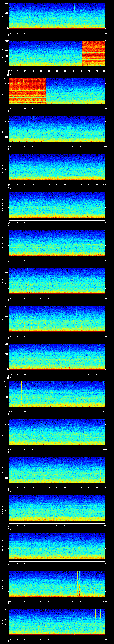The image size is (114, 644).
Task: Select the spectrogram panel starting at 14:32:00
Action: (57, 129)
